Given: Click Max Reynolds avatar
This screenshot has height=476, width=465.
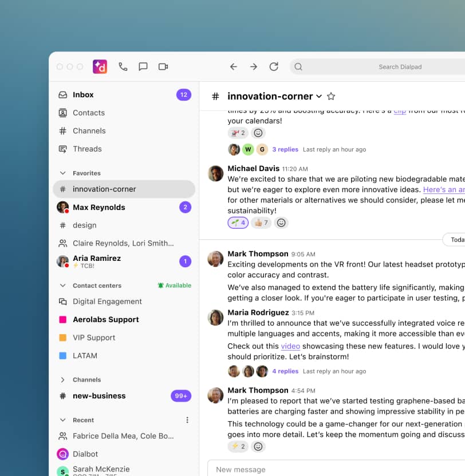Looking at the screenshot, I should click(62, 207).
